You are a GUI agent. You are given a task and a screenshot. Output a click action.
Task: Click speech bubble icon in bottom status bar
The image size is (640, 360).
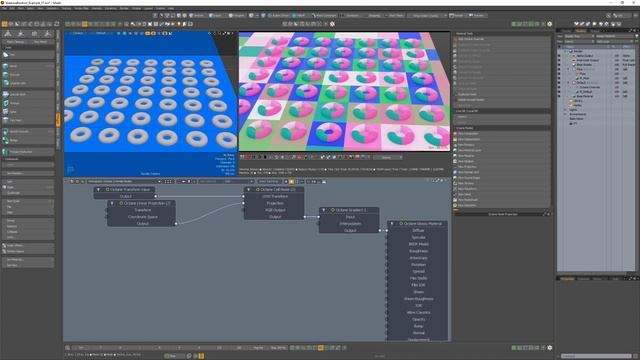click(189, 356)
